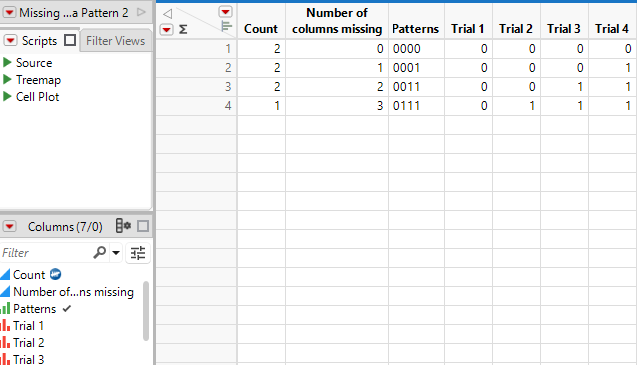Select the Number of columns missing header
637x365 pixels.
tap(337, 21)
